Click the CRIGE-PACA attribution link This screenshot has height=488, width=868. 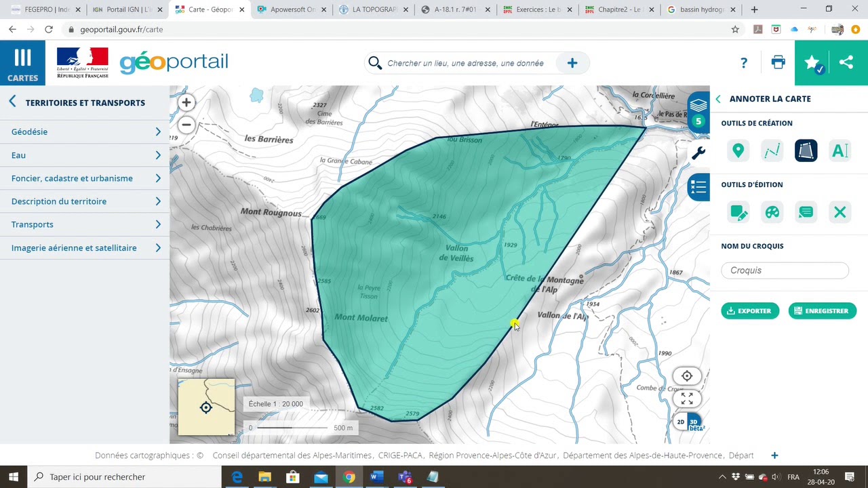pos(399,455)
